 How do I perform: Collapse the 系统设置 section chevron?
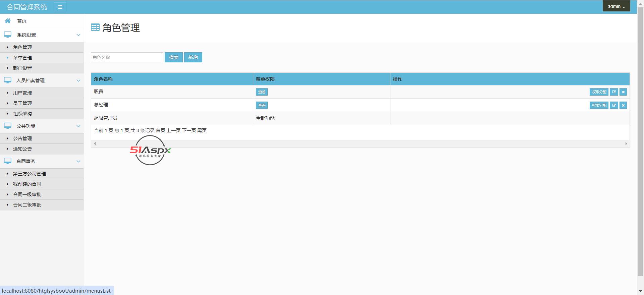pyautogui.click(x=78, y=35)
